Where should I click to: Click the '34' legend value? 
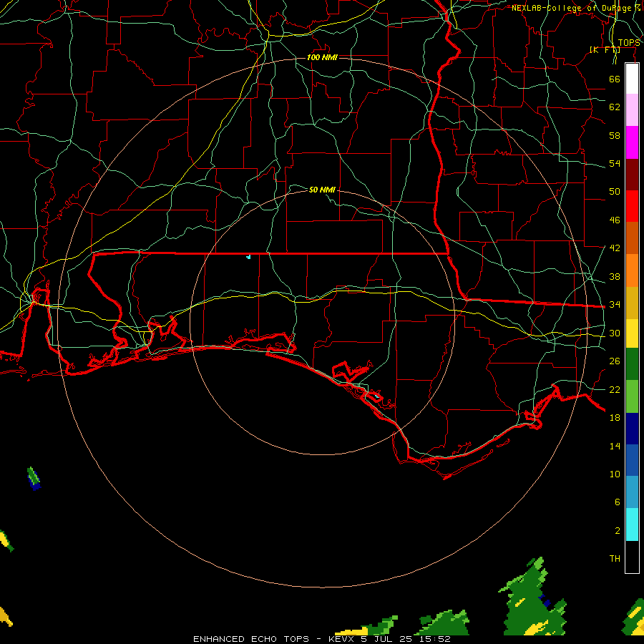[615, 305]
